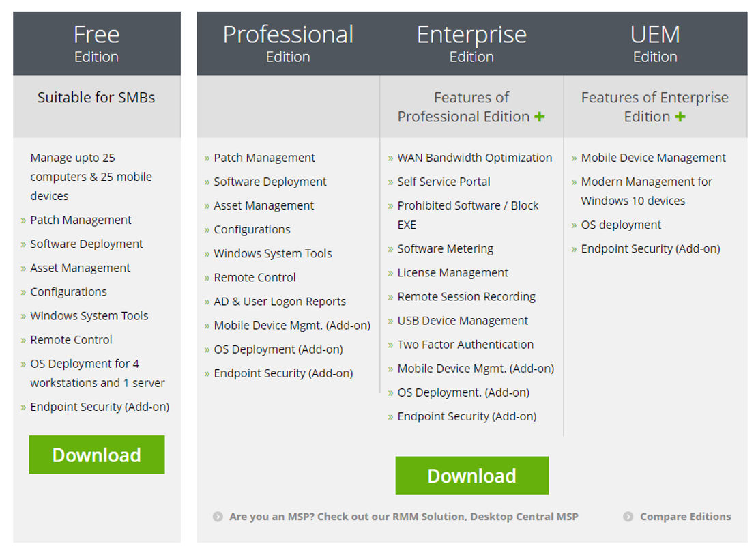Click the Free Edition Download button
Screen dimensions: 756x559
click(x=96, y=455)
